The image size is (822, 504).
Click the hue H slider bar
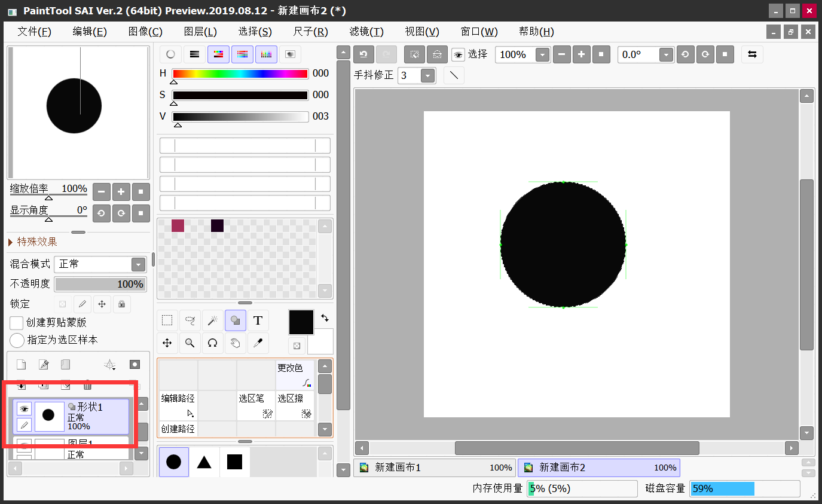click(240, 74)
